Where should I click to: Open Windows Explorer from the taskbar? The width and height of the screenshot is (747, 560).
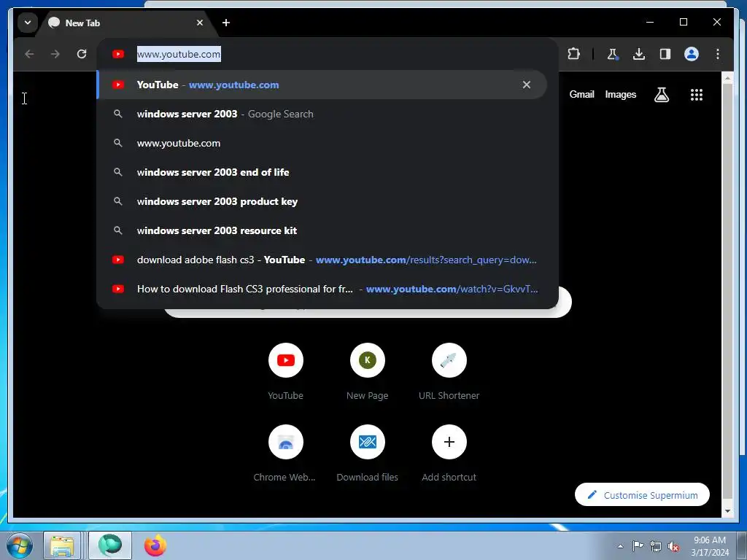62,545
